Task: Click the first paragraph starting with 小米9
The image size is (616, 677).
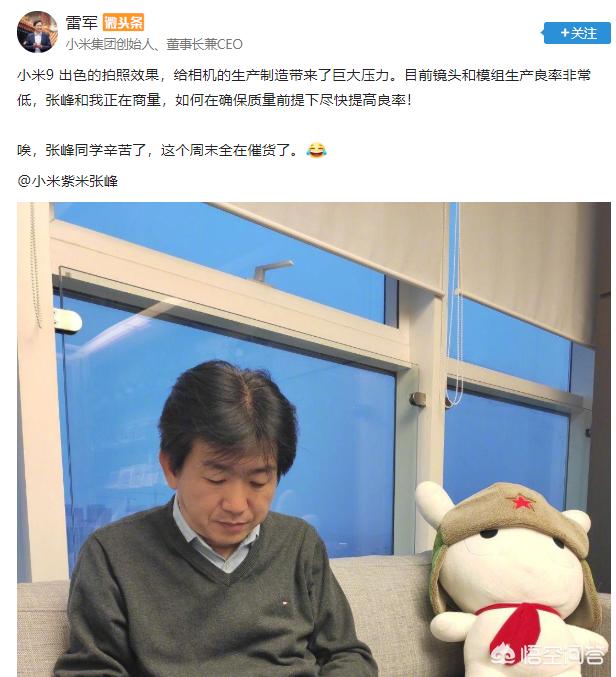Action: coord(304,88)
